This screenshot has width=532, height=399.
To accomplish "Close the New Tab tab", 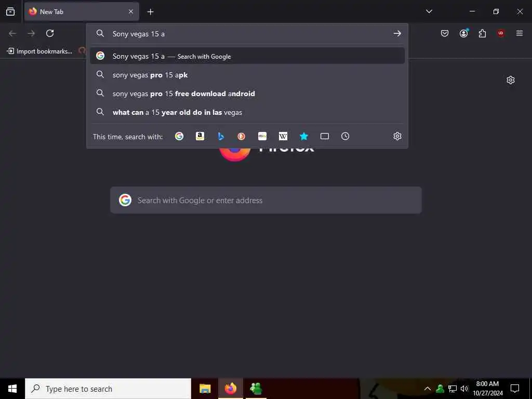I will [131, 11].
